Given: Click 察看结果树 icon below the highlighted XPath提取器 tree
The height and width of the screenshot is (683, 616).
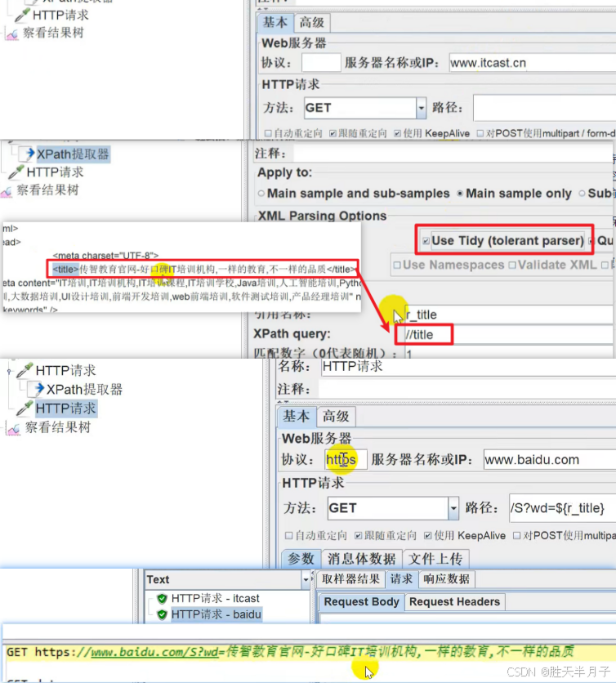Looking at the screenshot, I should (x=7, y=191).
